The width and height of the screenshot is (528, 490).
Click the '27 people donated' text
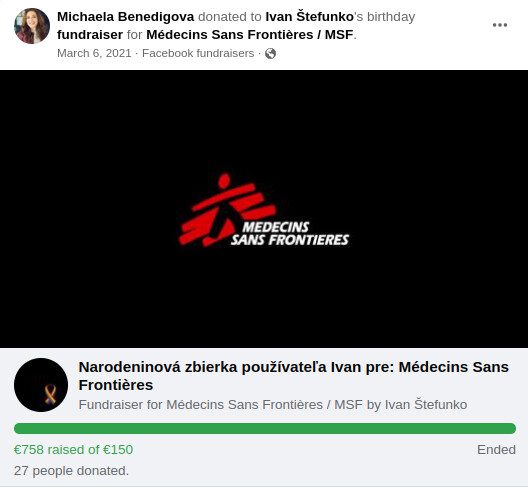coord(71,470)
